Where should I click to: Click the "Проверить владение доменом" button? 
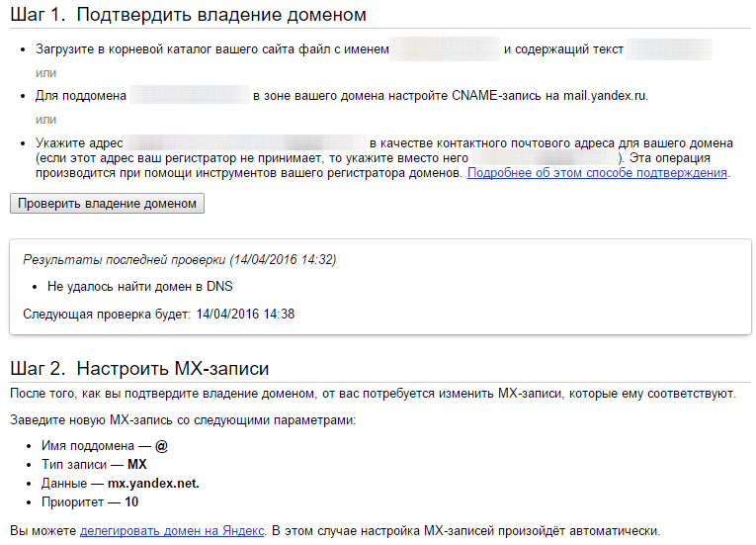(107, 204)
